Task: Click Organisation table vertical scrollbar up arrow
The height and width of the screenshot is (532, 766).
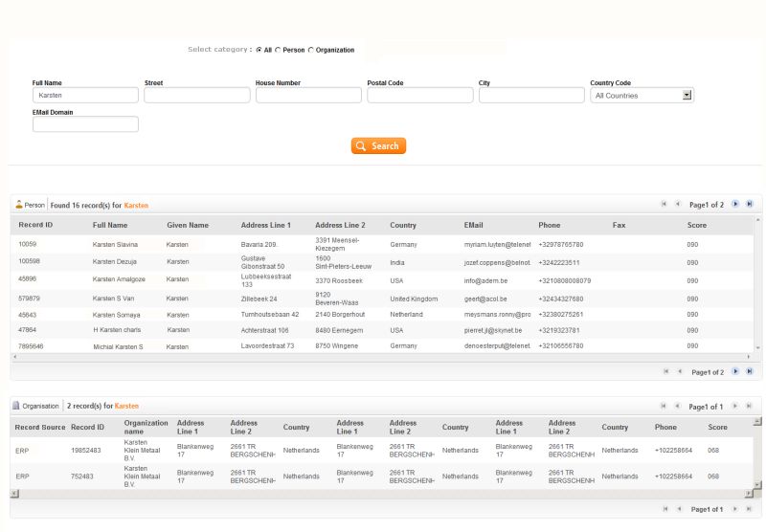Action: (x=757, y=421)
